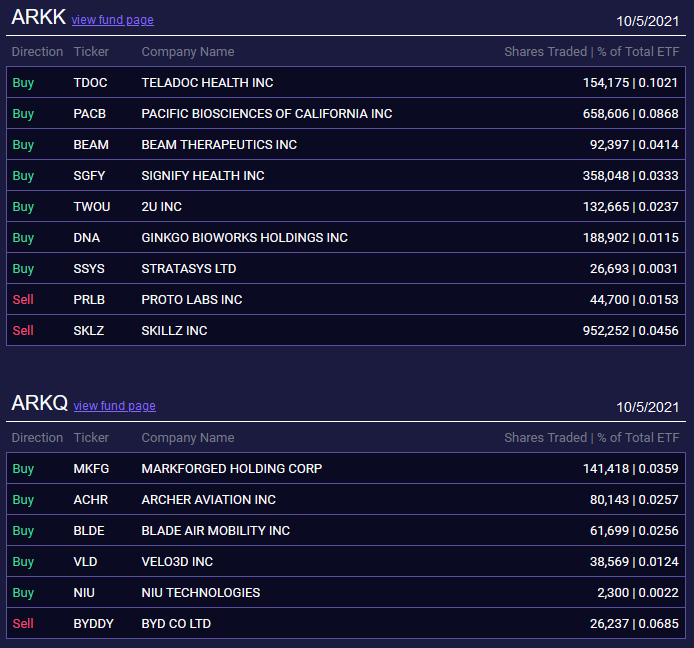Select the BEAM ticker cell
694x648 pixels.
click(91, 145)
